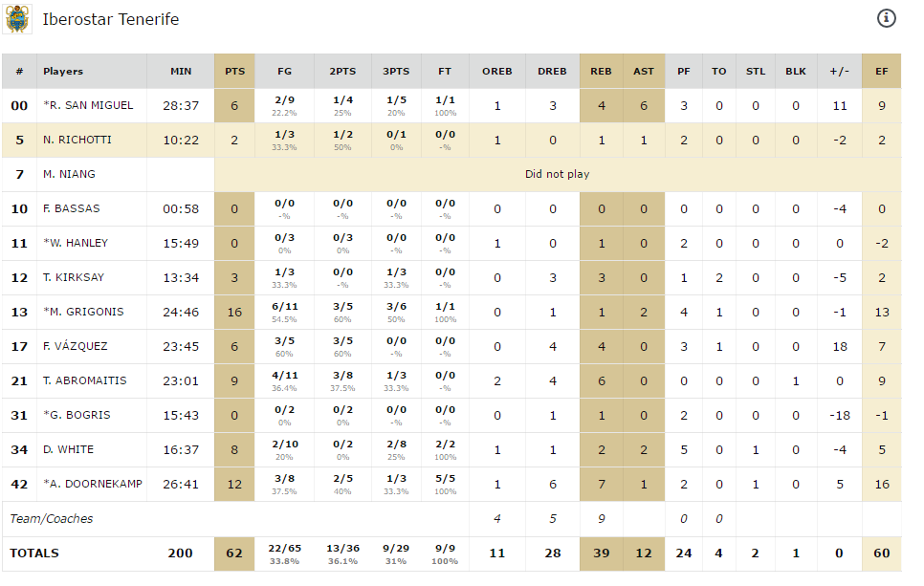This screenshot has width=924, height=586.
Task: Open player R. San Miguel's profile
Action: point(92,105)
